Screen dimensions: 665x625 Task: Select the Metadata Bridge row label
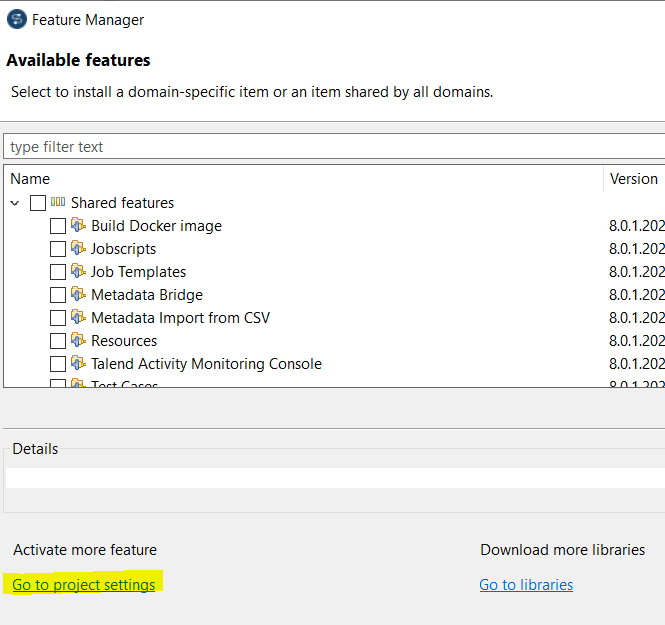tap(147, 295)
